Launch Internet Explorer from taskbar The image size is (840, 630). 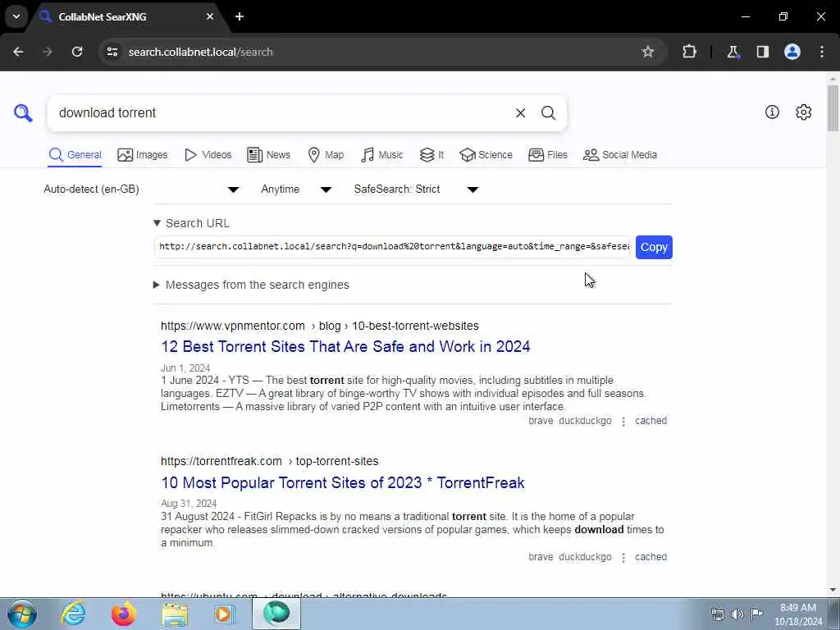pos(73,614)
